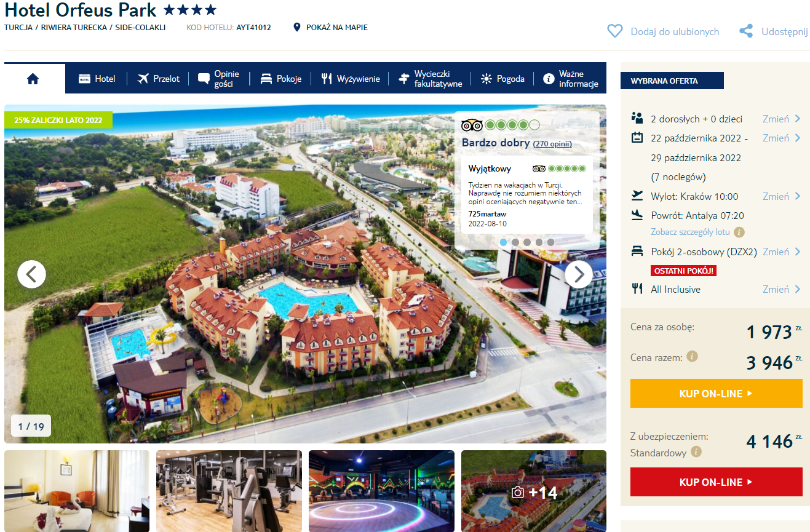Click the 1 / 19 photo counter

point(31,426)
